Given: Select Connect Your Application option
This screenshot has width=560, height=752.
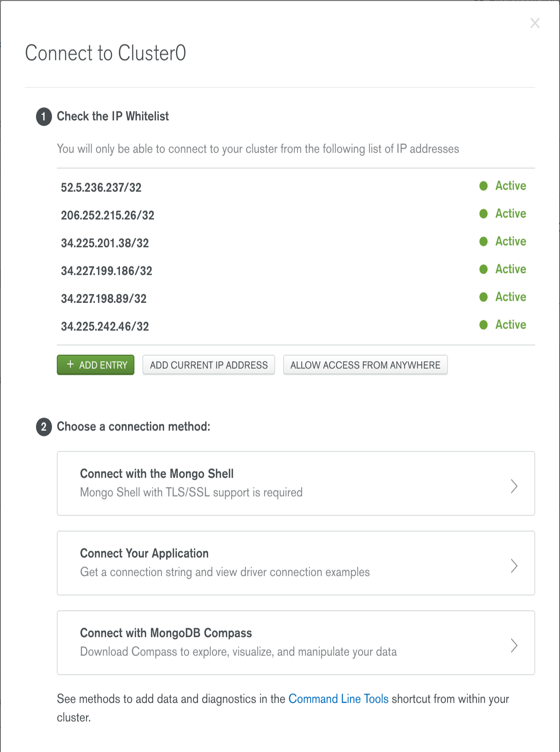Looking at the screenshot, I should (x=296, y=563).
